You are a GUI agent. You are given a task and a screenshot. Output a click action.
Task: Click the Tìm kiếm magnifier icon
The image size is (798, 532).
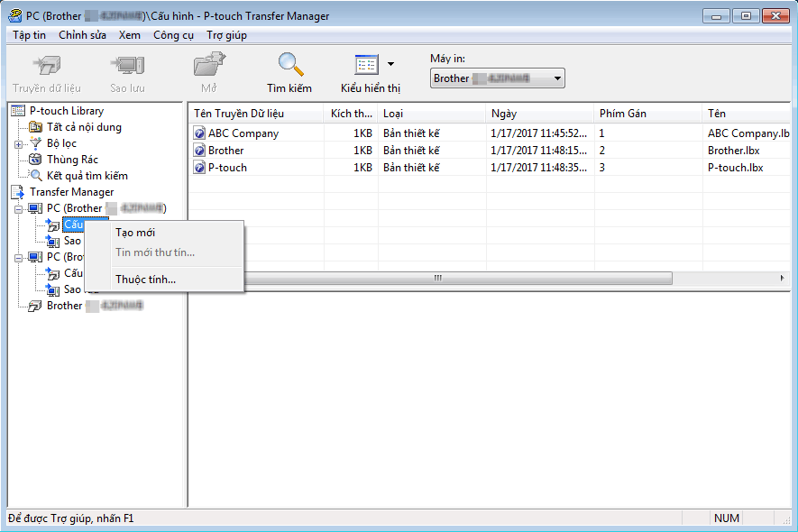289,66
